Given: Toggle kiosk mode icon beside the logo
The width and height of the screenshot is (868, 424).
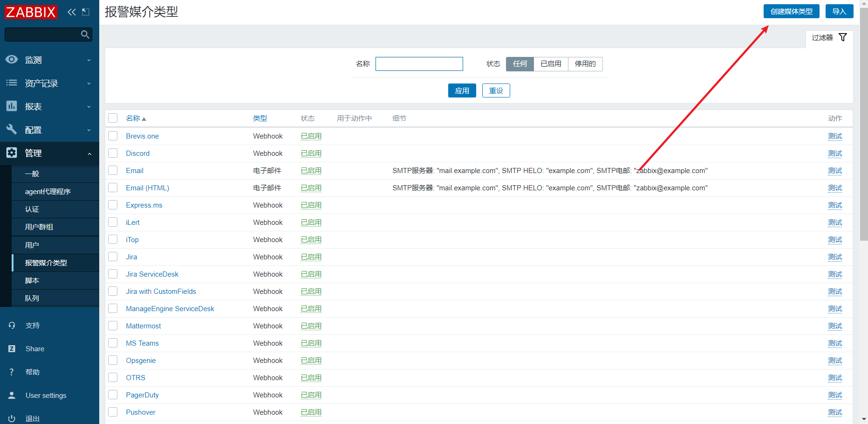Looking at the screenshot, I should (x=86, y=12).
